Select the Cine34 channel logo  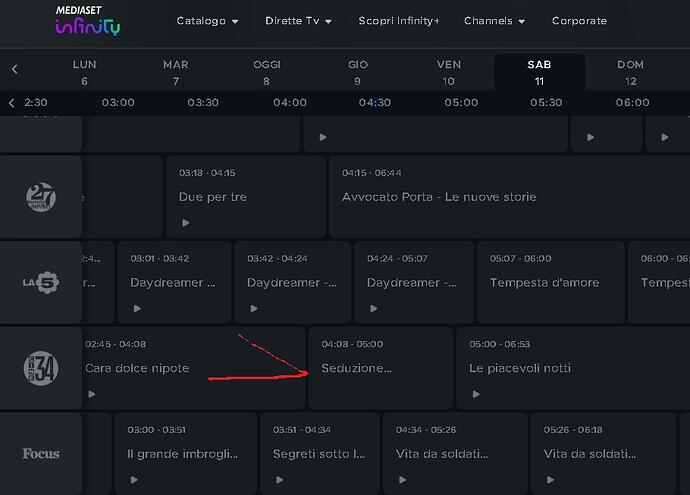[41, 368]
